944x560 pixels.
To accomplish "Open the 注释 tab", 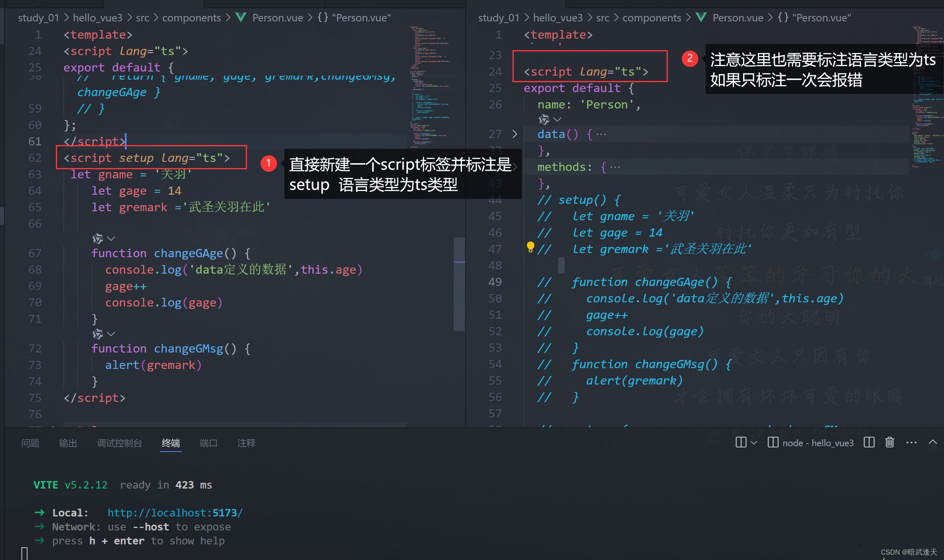I will pos(247,443).
